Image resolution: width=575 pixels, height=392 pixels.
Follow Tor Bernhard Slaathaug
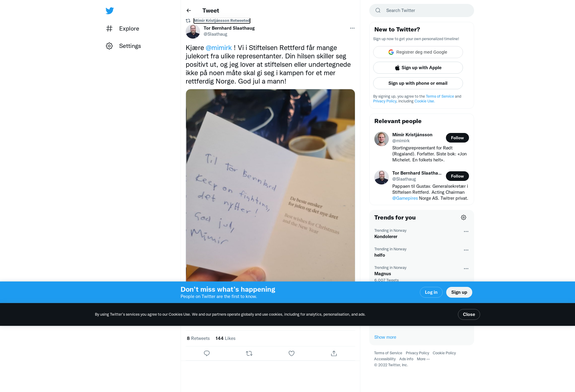click(457, 176)
